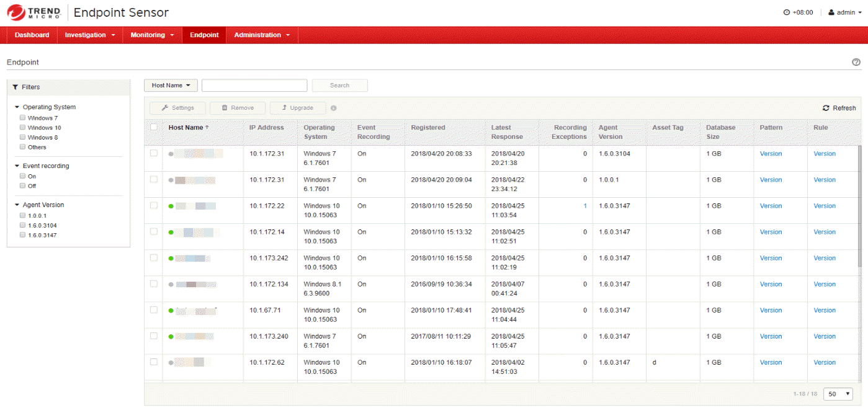Click the Host Name sort arrow
This screenshot has width=868, height=413.
tap(207, 128)
